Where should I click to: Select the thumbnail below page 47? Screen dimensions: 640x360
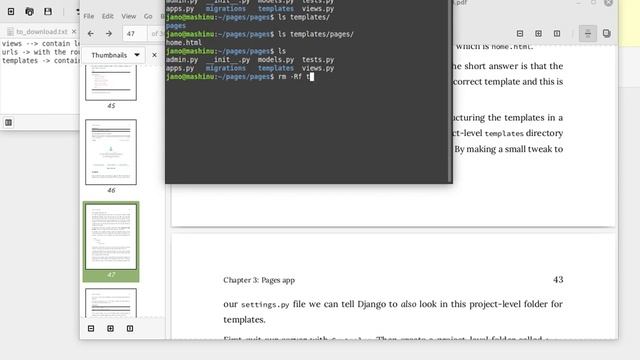point(111,303)
